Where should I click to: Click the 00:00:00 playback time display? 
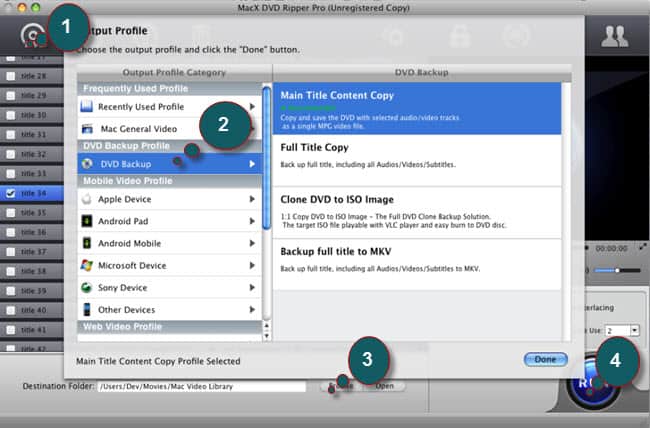(x=611, y=248)
